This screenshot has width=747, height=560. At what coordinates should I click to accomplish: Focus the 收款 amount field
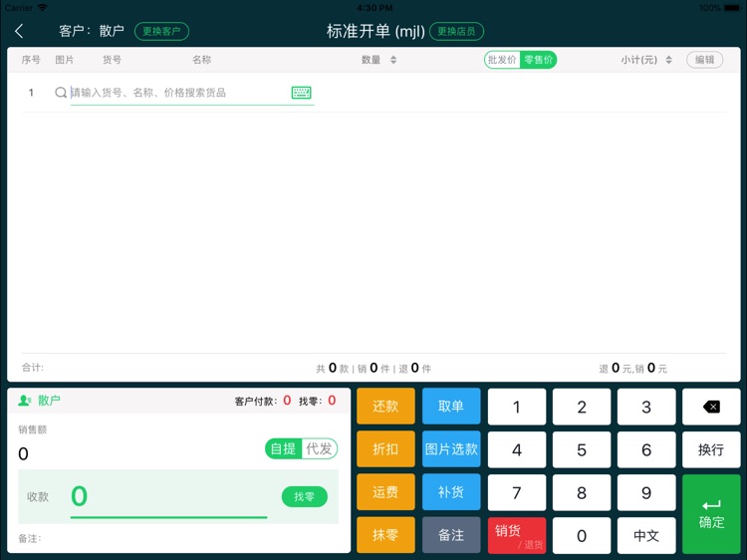(168, 496)
